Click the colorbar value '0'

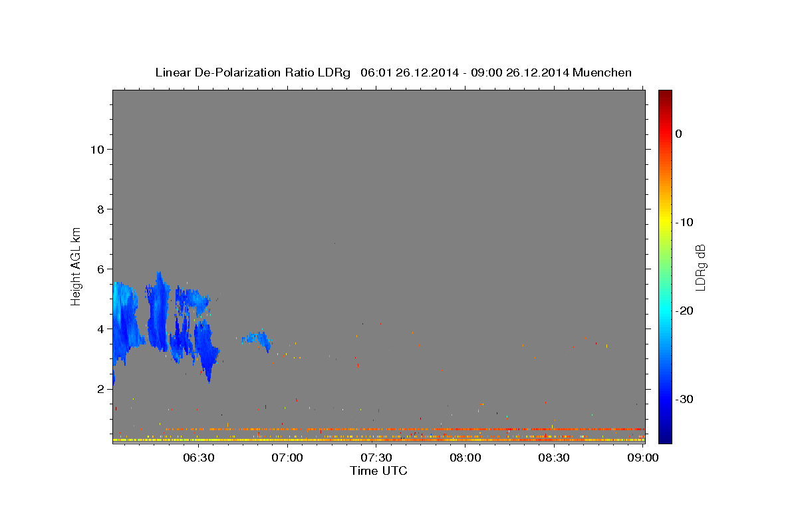click(678, 134)
